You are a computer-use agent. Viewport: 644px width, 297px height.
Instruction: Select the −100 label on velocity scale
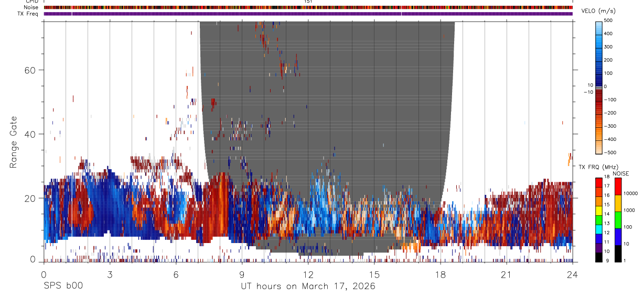611,100
